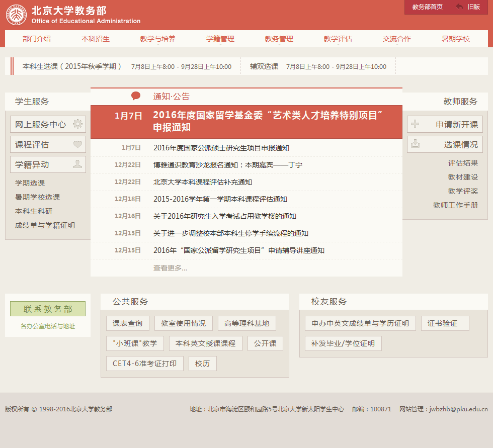This screenshot has height=448, width=493.
Task: Click the person icon beside 学籍异动
Action: [77, 164]
